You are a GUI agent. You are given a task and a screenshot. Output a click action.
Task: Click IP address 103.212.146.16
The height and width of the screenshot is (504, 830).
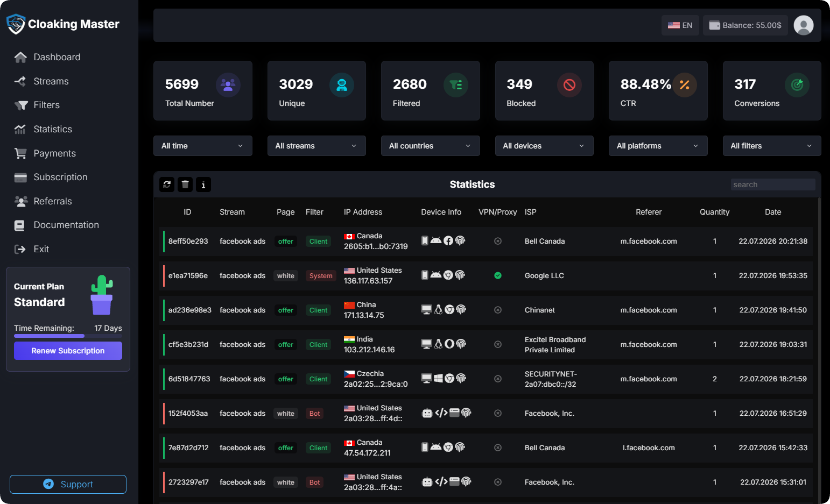click(x=369, y=350)
